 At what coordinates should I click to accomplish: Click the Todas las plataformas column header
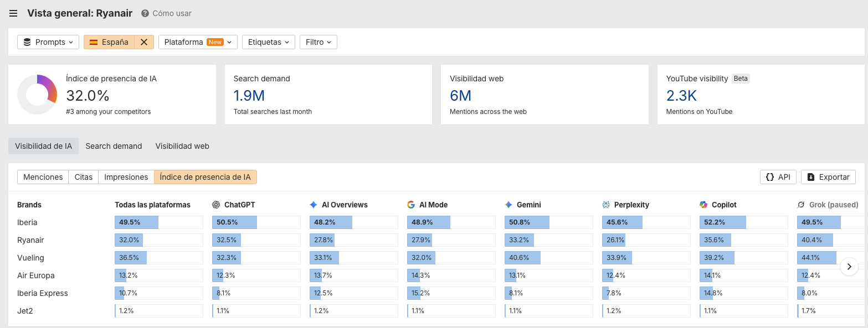pyautogui.click(x=152, y=205)
